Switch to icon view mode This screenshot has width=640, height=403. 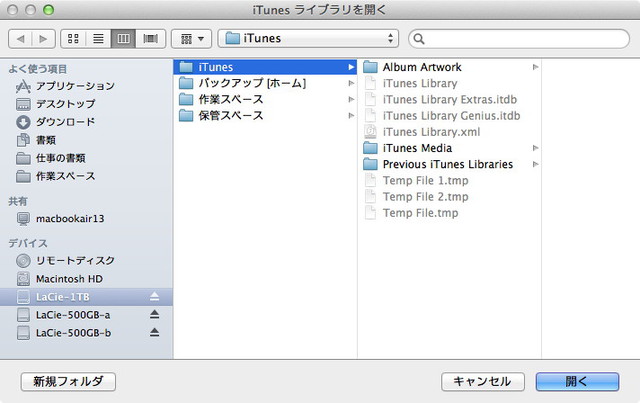click(74, 39)
